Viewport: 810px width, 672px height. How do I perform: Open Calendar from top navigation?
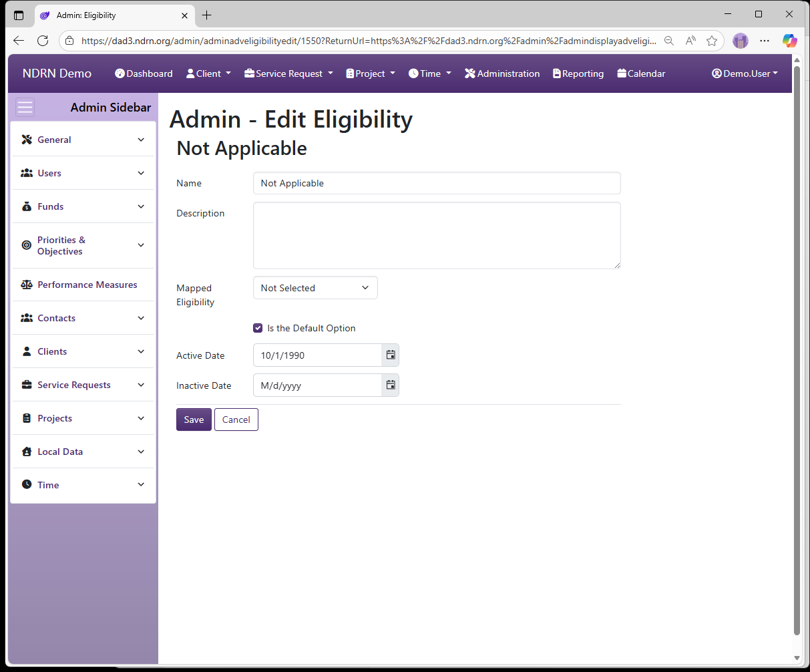[641, 73]
